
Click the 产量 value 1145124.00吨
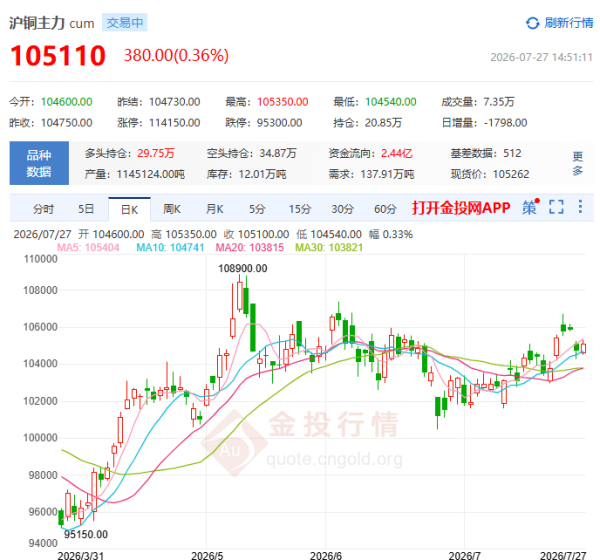click(151, 175)
